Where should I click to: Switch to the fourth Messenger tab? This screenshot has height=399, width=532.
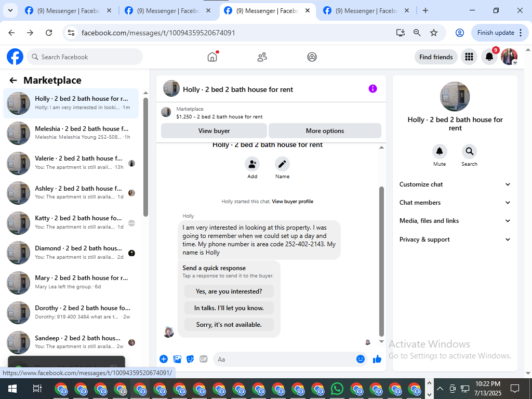tap(366, 11)
